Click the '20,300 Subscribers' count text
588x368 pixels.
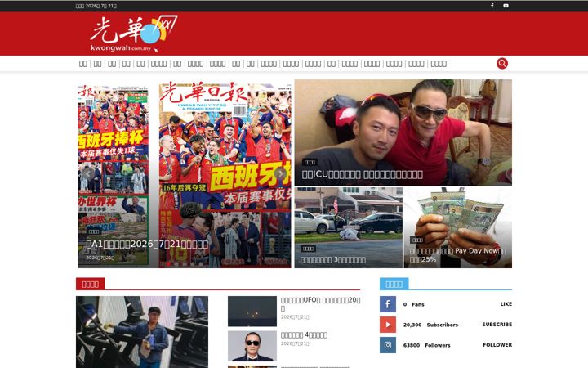430,325
